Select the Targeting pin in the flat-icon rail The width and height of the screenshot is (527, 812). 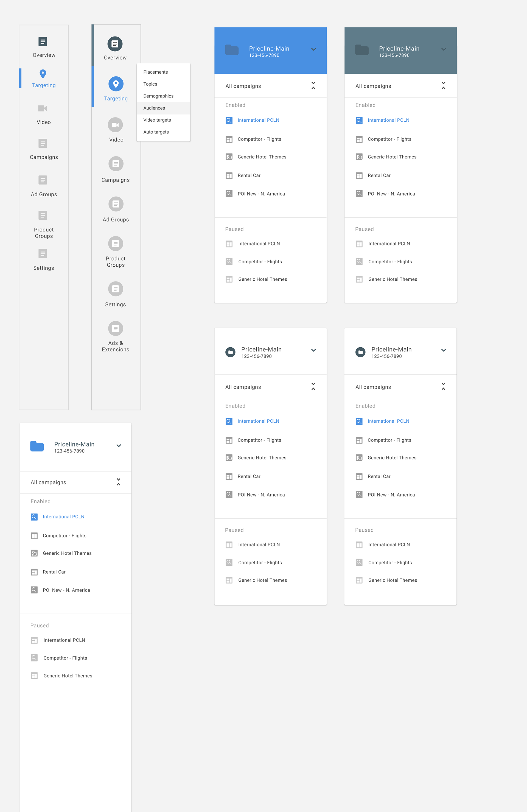(x=43, y=74)
